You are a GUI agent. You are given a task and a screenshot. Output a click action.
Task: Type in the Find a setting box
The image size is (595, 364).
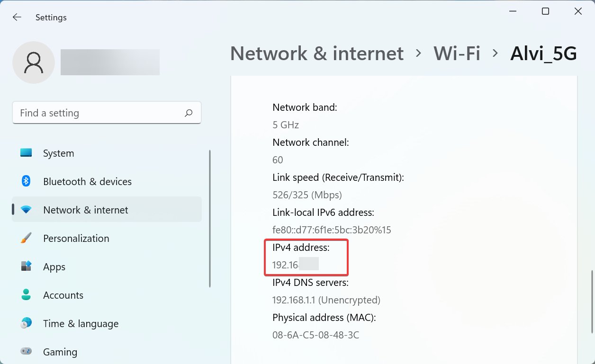point(99,113)
